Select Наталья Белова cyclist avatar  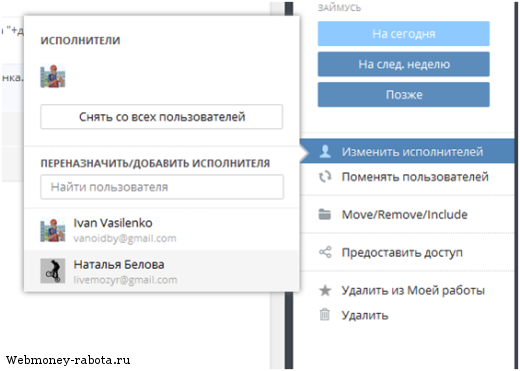pyautogui.click(x=53, y=271)
